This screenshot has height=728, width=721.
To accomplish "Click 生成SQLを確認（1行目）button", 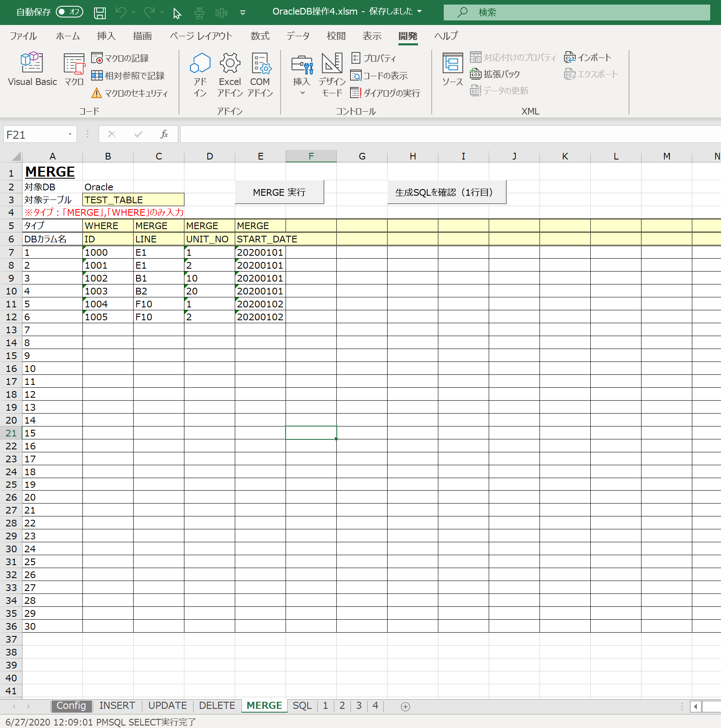I will 447,192.
